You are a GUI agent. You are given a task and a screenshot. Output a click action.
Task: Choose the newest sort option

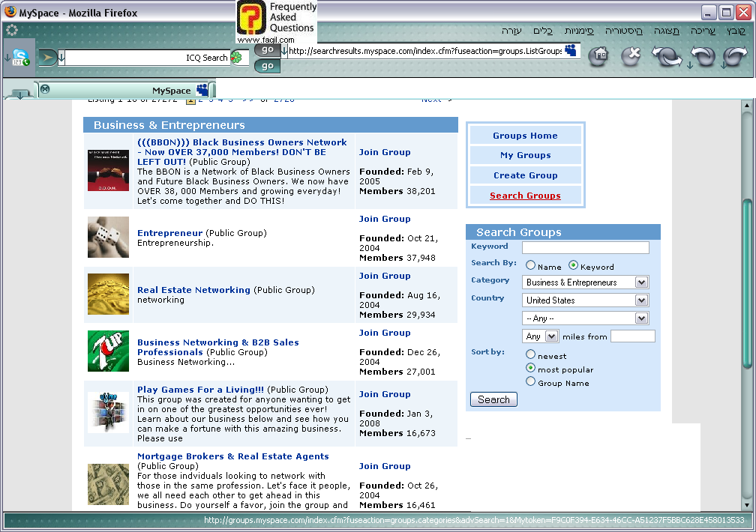pyautogui.click(x=531, y=354)
